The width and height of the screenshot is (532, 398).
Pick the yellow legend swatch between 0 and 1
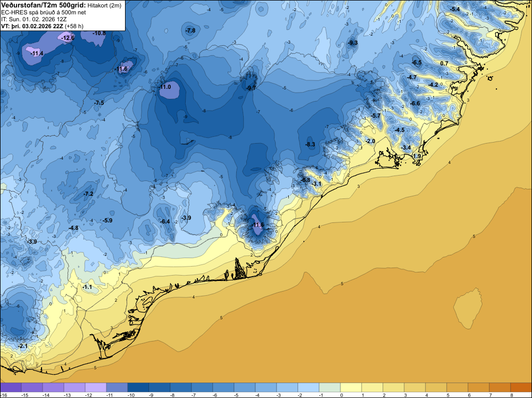coord(351,387)
